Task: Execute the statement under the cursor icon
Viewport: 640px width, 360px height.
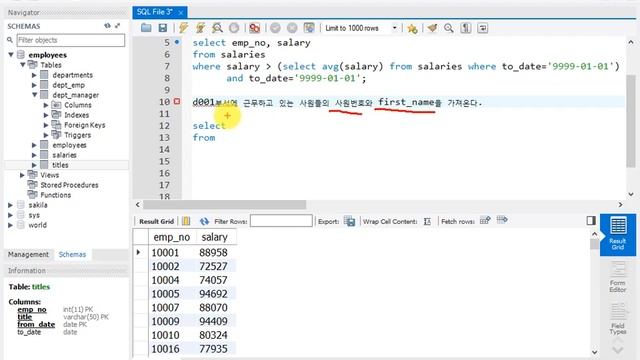Action: [200, 28]
